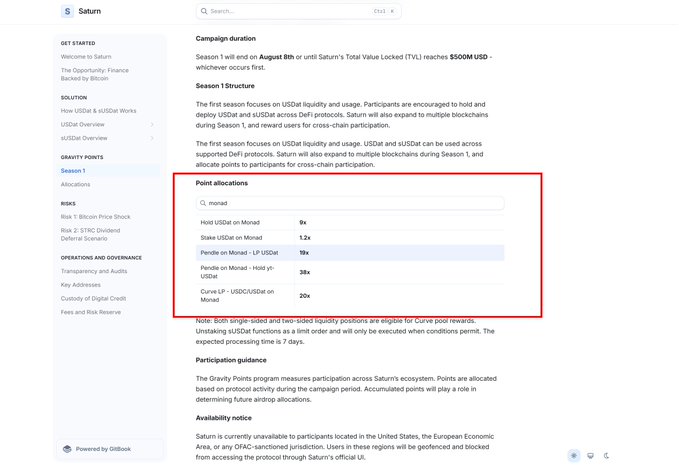Image resolution: width=679 pixels, height=467 pixels.
Task: Focus the top Search field
Action: point(298,11)
